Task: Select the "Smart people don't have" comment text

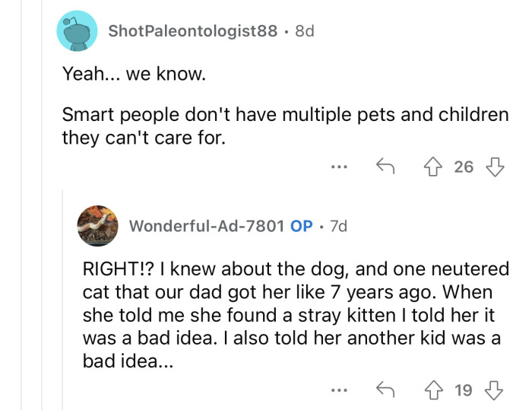Action: click(284, 127)
